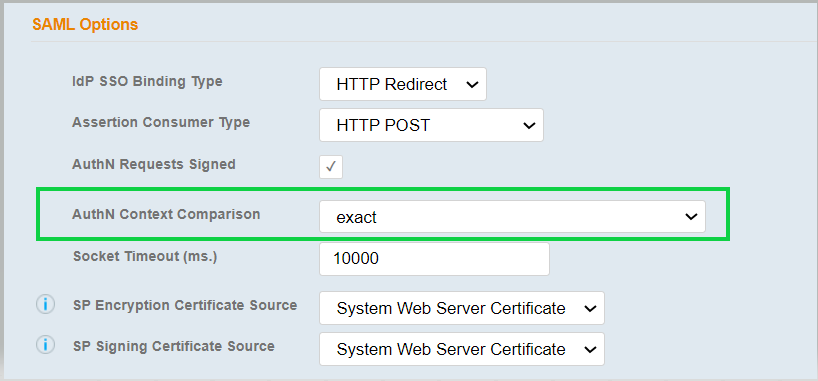Screen dimensions: 818x381
Task: Open the Assertion Consumer Type dropdown
Action: click(x=431, y=125)
